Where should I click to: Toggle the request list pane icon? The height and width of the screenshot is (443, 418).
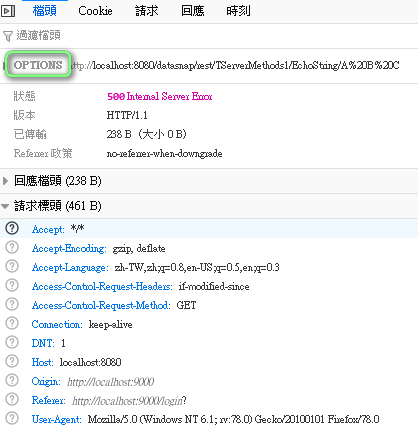[8, 11]
